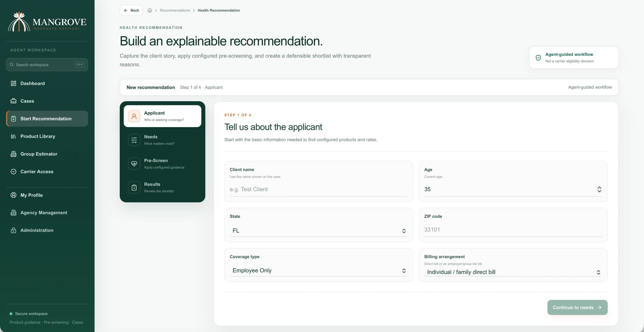Viewport: 644px width, 332px height.
Task: Open Group Estimator in the sidebar
Action: click(x=47, y=154)
